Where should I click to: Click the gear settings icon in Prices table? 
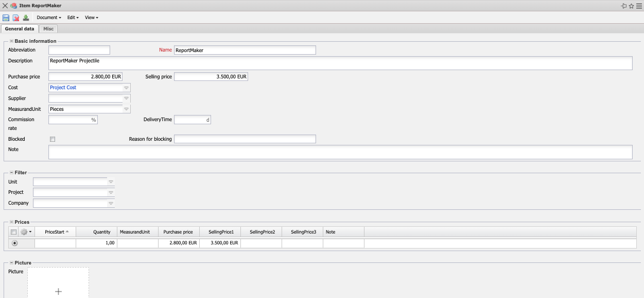(24, 232)
